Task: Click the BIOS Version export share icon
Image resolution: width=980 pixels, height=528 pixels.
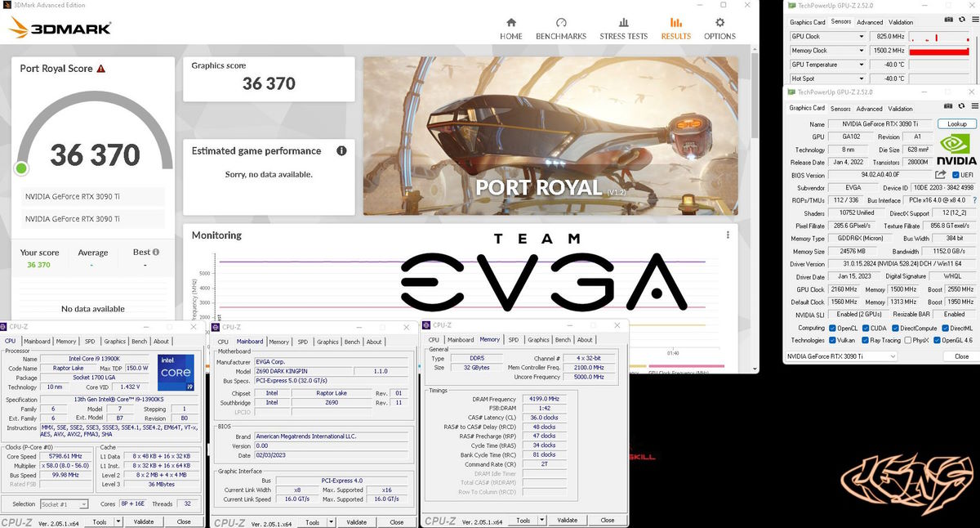Action: coord(941,175)
